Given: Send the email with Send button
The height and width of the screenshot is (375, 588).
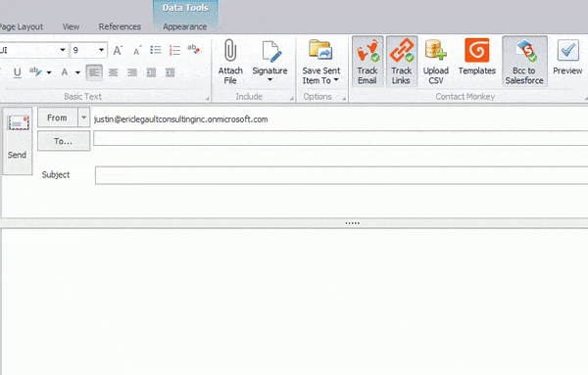Looking at the screenshot, I should coord(18,140).
